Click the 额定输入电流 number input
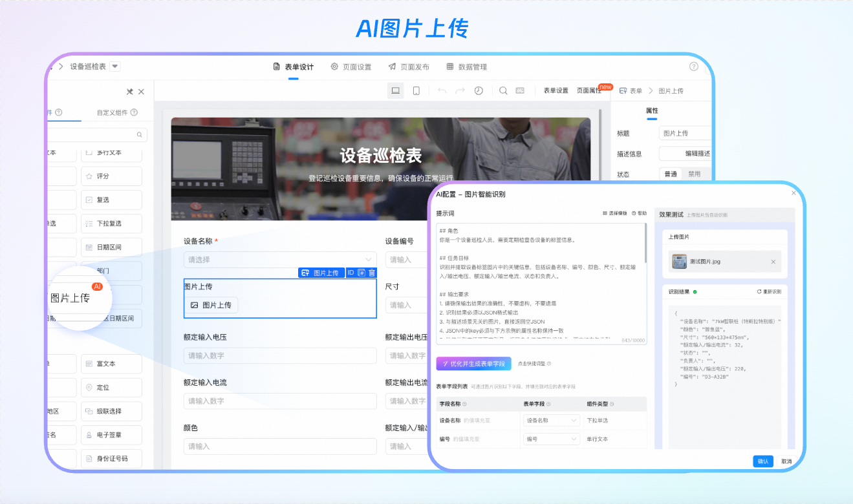Image resolution: width=853 pixels, height=504 pixels. (x=280, y=401)
